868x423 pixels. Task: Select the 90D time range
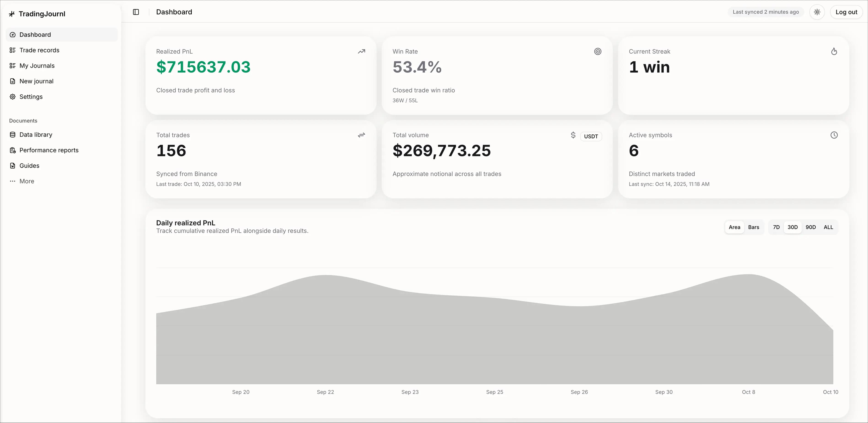[810, 227]
